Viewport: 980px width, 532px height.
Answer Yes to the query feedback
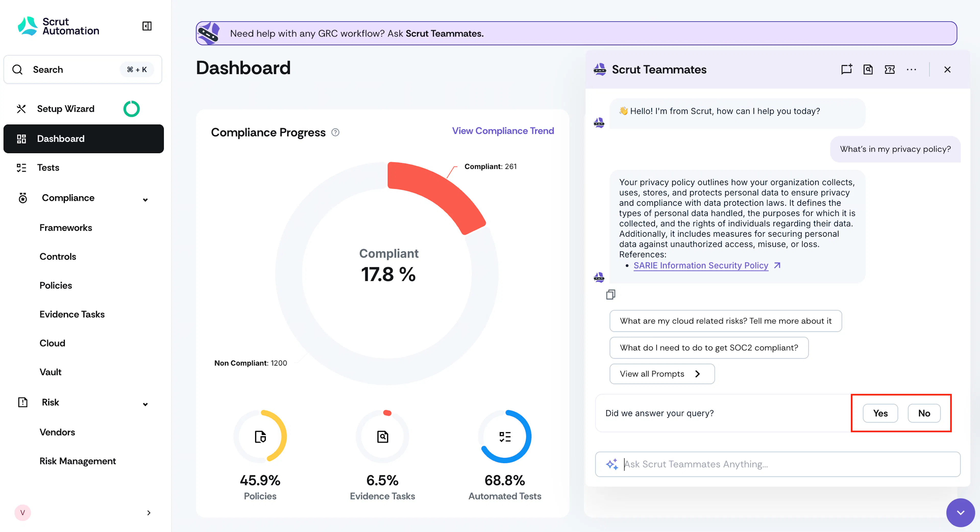[x=880, y=413]
